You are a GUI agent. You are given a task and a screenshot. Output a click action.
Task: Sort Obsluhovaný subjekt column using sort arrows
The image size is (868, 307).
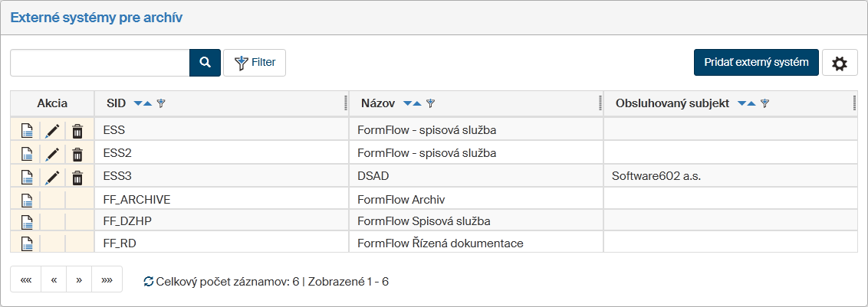click(x=746, y=103)
